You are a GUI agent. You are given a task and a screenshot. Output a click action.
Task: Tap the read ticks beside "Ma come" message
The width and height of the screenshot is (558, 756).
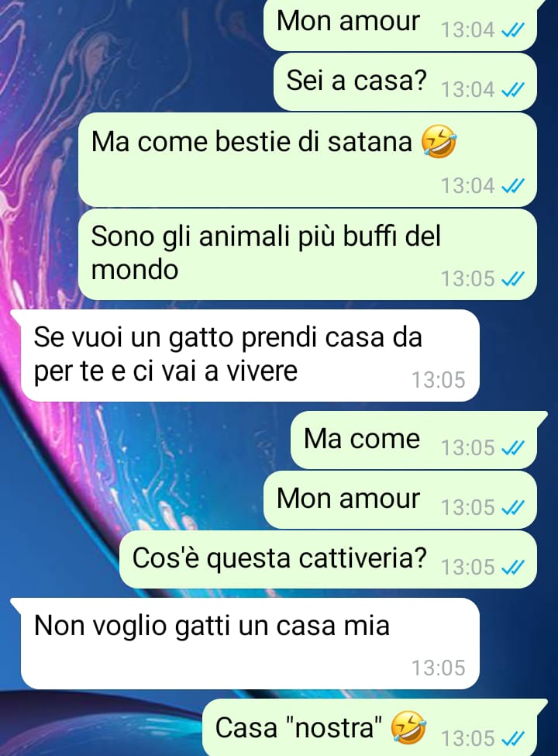(x=513, y=447)
